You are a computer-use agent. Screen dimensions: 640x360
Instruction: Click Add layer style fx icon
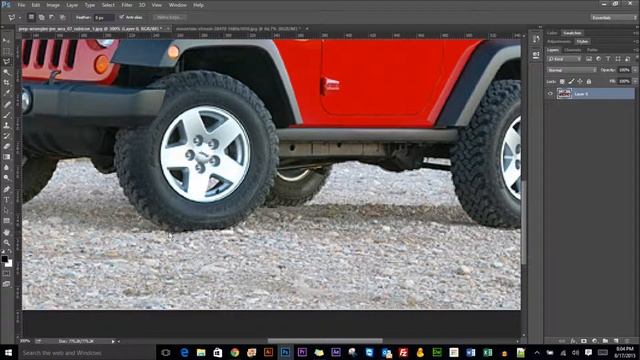[573, 341]
